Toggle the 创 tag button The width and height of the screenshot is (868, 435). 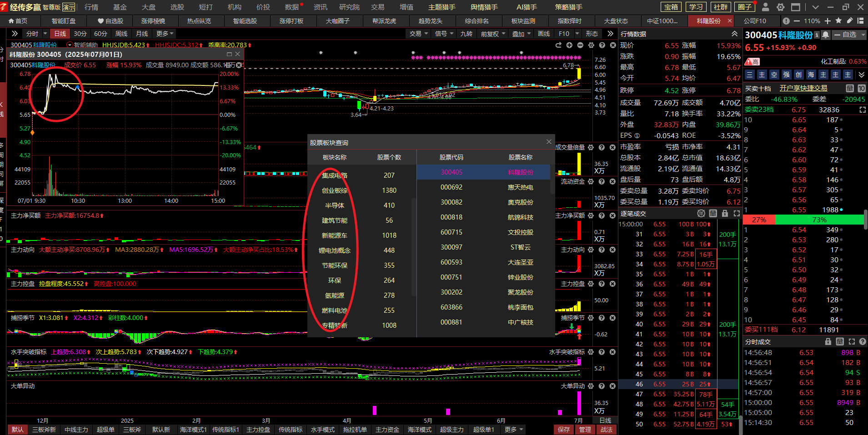point(799,75)
